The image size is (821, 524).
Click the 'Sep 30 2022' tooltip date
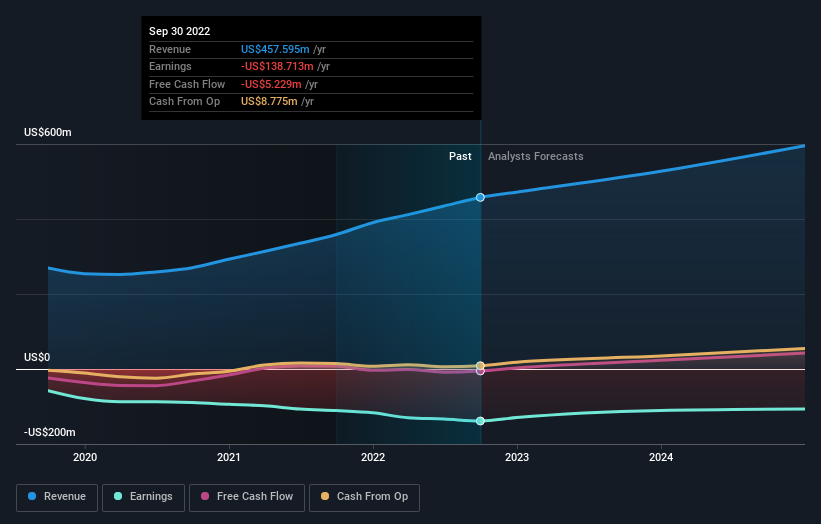tap(180, 31)
